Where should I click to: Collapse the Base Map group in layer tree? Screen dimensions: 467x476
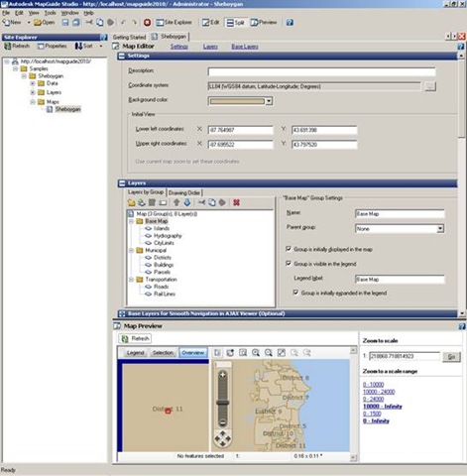coord(131,221)
